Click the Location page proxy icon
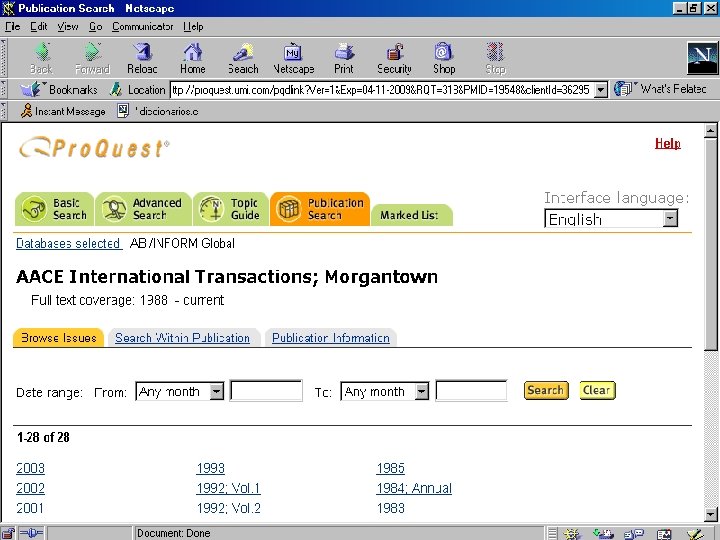Screen dimensions: 720x540 pyautogui.click(x=116, y=89)
